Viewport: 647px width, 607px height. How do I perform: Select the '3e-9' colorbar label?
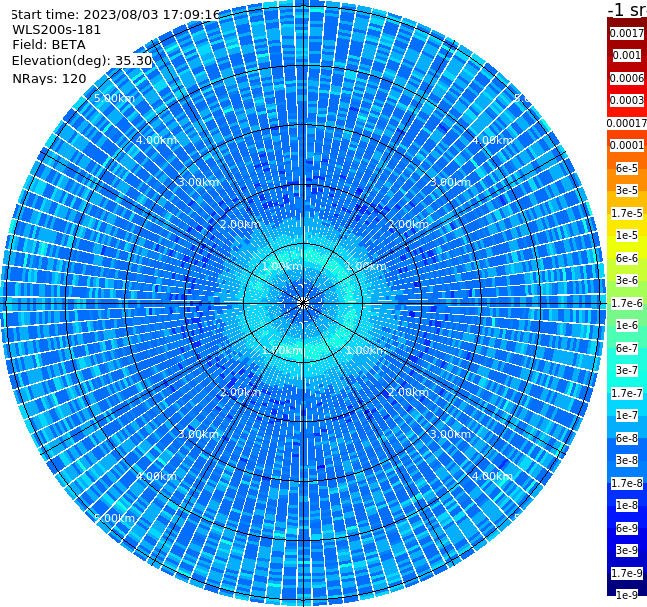click(627, 550)
